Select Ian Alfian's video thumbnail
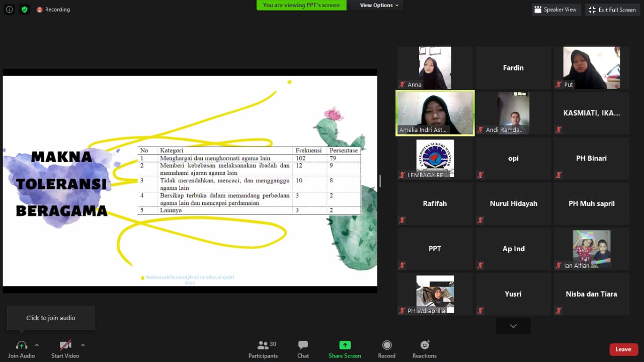The width and height of the screenshot is (644, 362). tap(591, 248)
